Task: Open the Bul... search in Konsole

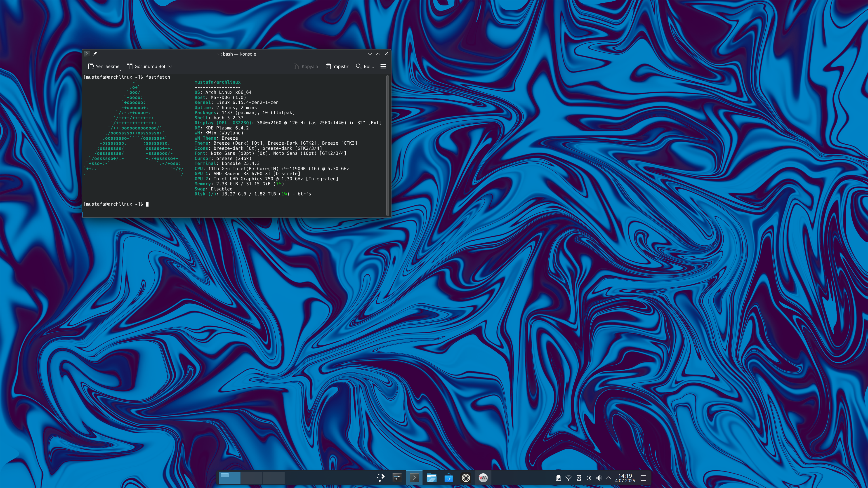Action: [365, 66]
